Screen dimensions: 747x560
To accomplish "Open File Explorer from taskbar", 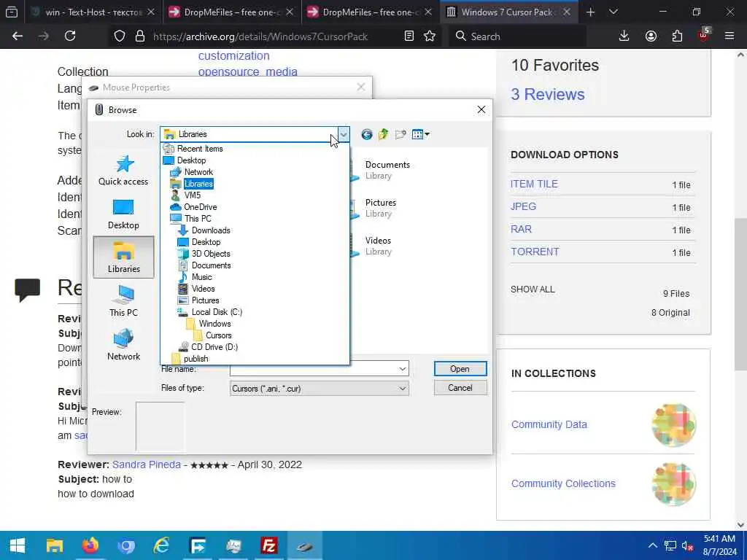I will click(x=54, y=545).
